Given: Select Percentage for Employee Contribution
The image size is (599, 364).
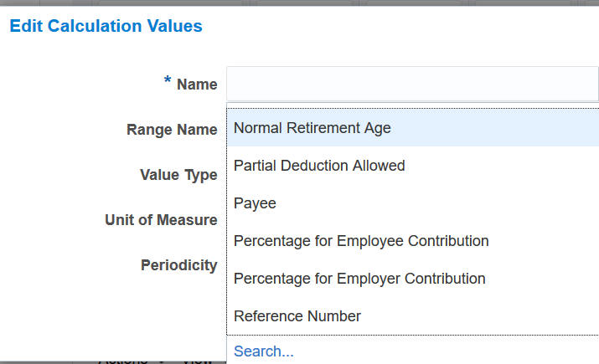Looking at the screenshot, I should tap(361, 241).
